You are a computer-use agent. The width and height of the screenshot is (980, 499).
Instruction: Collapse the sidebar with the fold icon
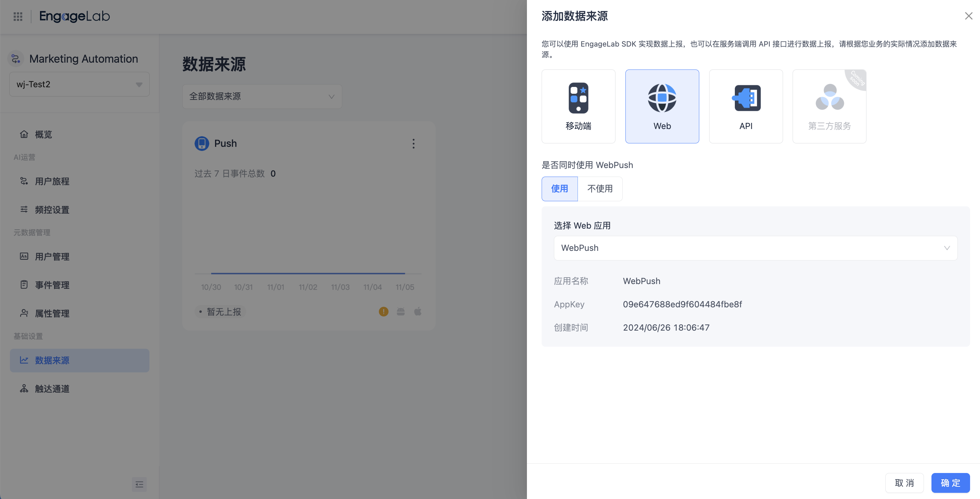(139, 484)
